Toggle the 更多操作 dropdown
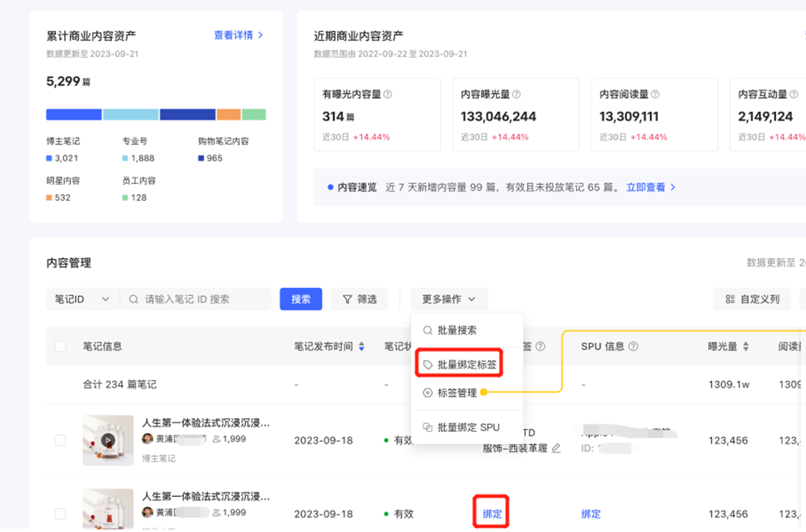The image size is (806, 532). [x=449, y=299]
